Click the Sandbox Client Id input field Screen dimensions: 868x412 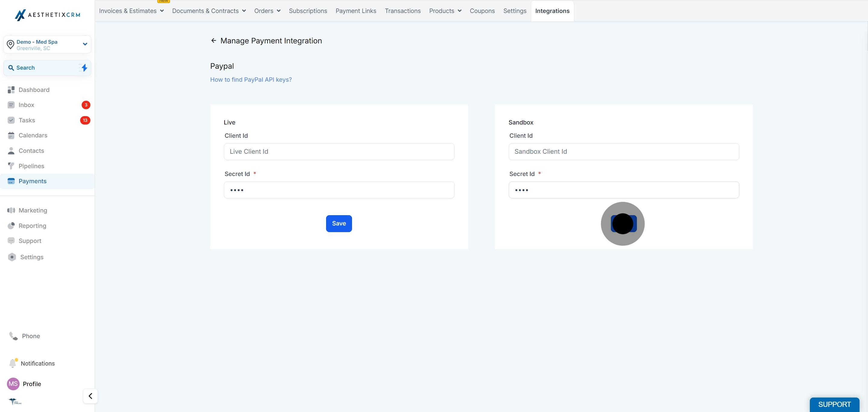pos(624,152)
